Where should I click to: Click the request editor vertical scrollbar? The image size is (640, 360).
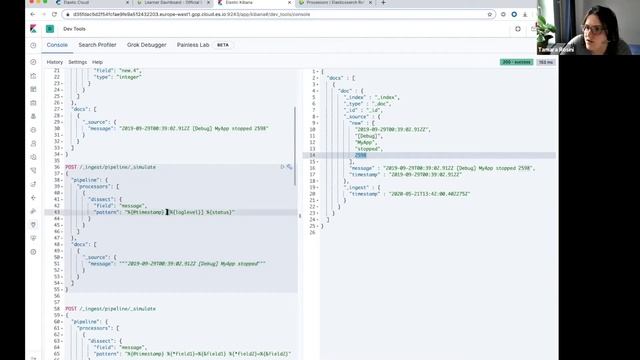pyautogui.click(x=295, y=146)
